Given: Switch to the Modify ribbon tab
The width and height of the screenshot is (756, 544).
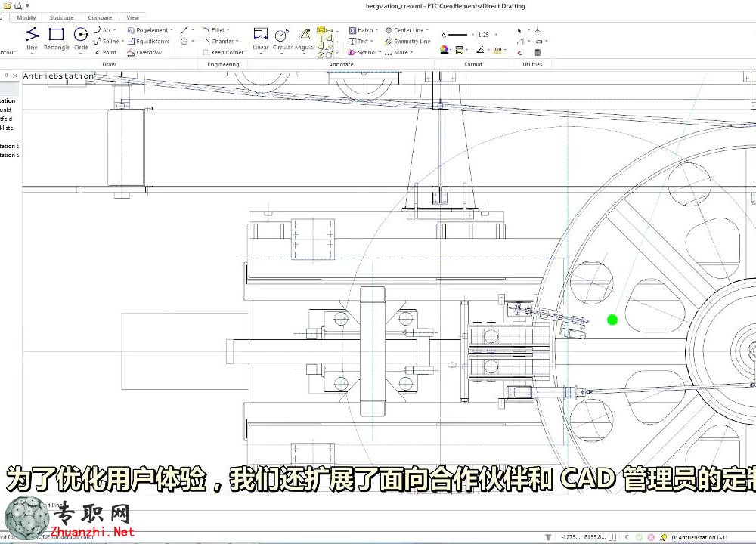Looking at the screenshot, I should 26,17.
